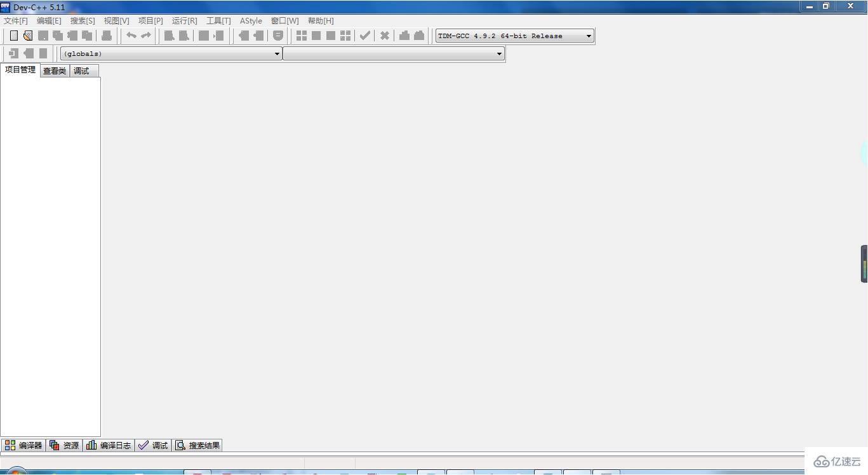Viewport: 868px width, 475px height.
Task: Click the Profile Analysis toolbar icon
Action: click(404, 36)
